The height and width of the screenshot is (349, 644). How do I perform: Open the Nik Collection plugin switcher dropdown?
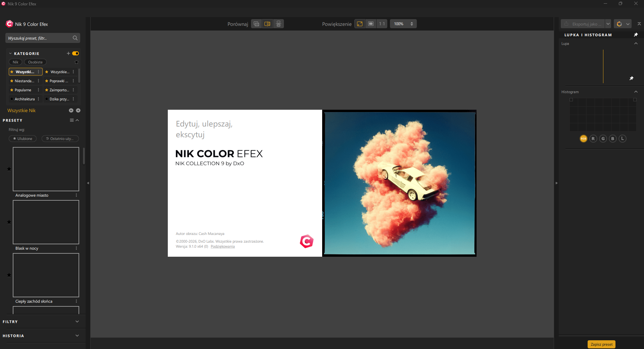coord(628,24)
